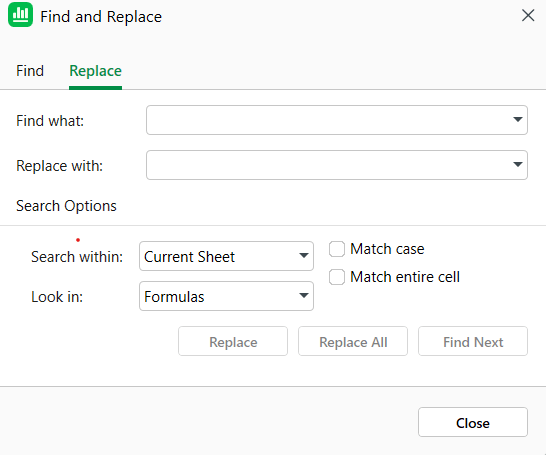Screen dimensions: 546x455
Task: Open the Look in Formulas dropdown
Action: 226,296
